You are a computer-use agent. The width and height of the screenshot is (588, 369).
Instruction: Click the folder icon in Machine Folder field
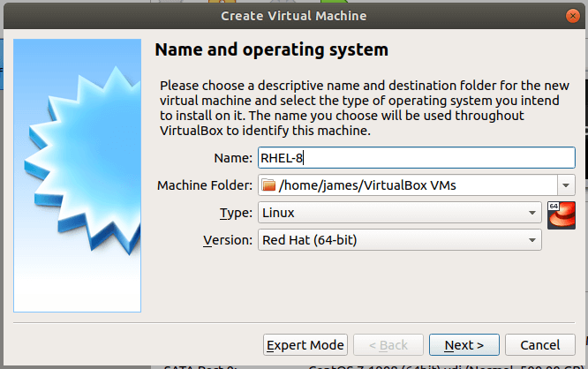click(268, 185)
